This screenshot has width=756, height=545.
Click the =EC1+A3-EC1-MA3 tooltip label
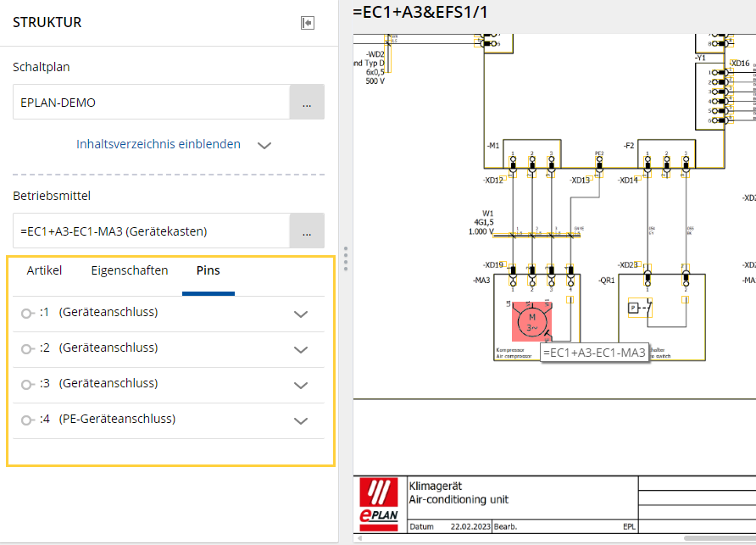click(x=594, y=353)
